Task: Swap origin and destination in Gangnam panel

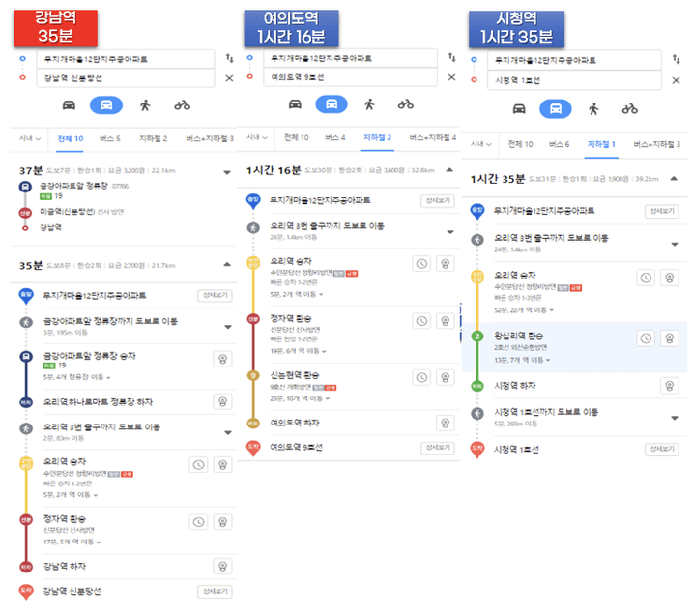Action: pos(229,58)
